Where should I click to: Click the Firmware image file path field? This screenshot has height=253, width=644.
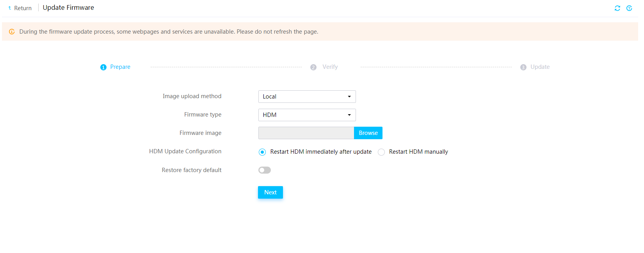tap(306, 133)
